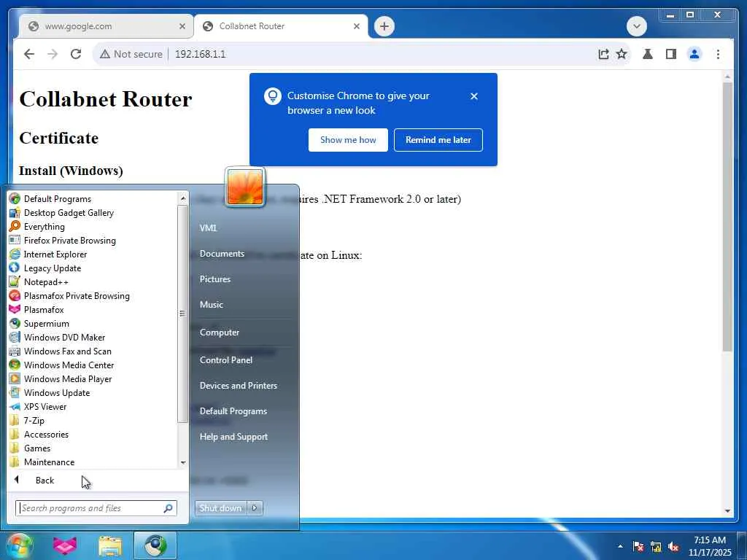This screenshot has width=747, height=560.
Task: Focus the Search programs and files box
Action: pyautogui.click(x=96, y=508)
